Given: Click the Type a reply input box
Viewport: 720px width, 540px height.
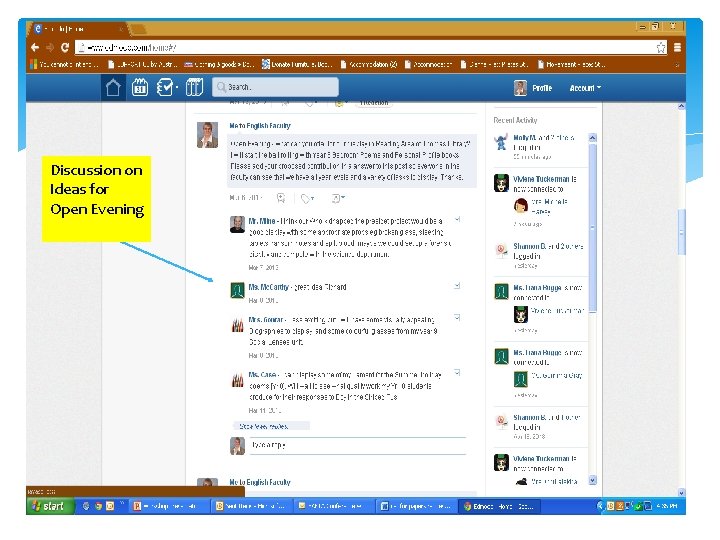Looking at the screenshot, I should click(357, 445).
